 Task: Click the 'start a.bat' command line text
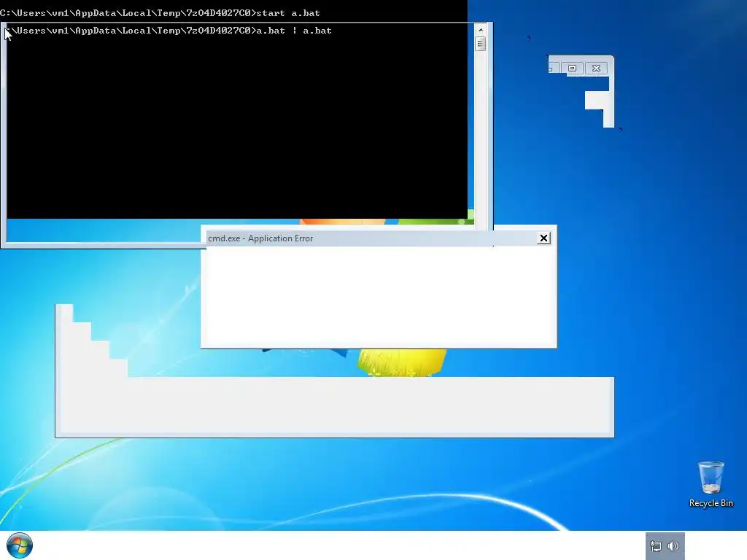[288, 13]
